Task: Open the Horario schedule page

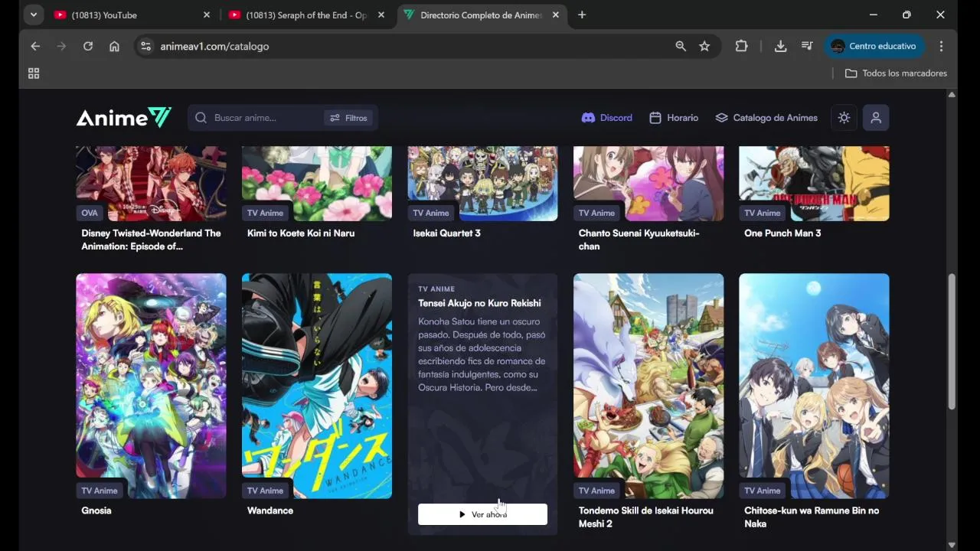Action: pos(674,118)
